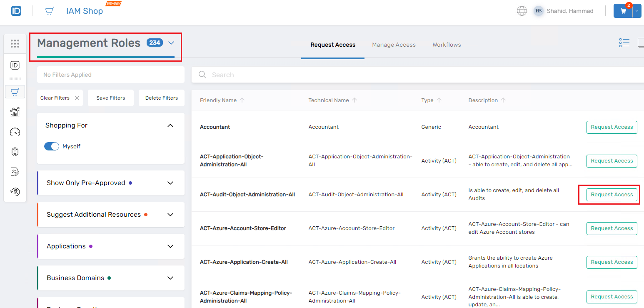Click the IAM Shop title link
The height and width of the screenshot is (308, 644).
pos(85,11)
